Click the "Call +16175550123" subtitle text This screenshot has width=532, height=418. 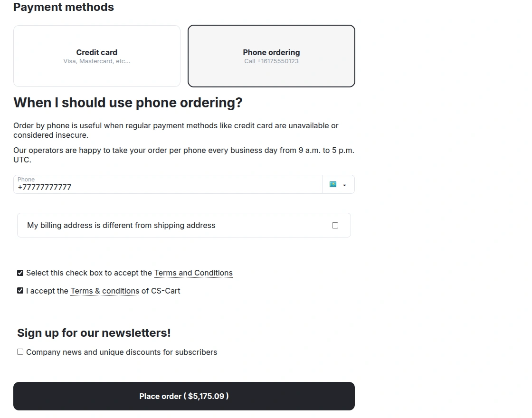[271, 61]
